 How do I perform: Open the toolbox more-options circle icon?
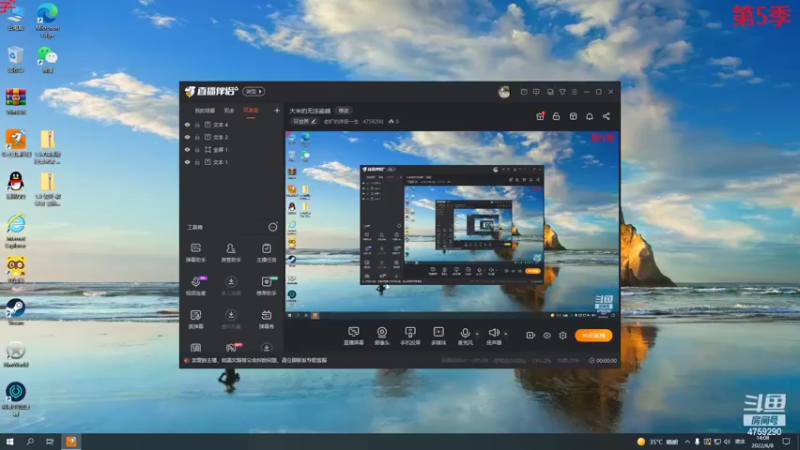273,227
